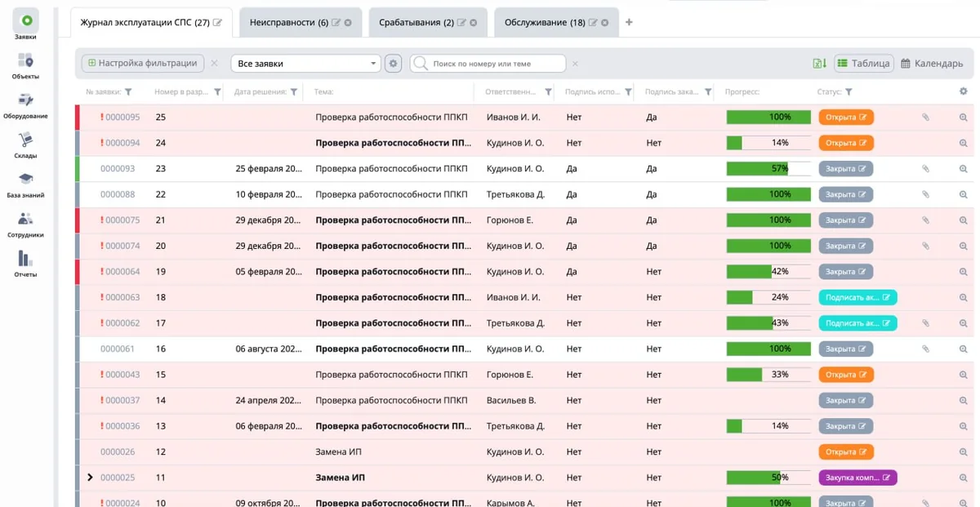Viewport: 980px width, 507px height.
Task: Close the Неисправности tab
Action: pos(348,23)
